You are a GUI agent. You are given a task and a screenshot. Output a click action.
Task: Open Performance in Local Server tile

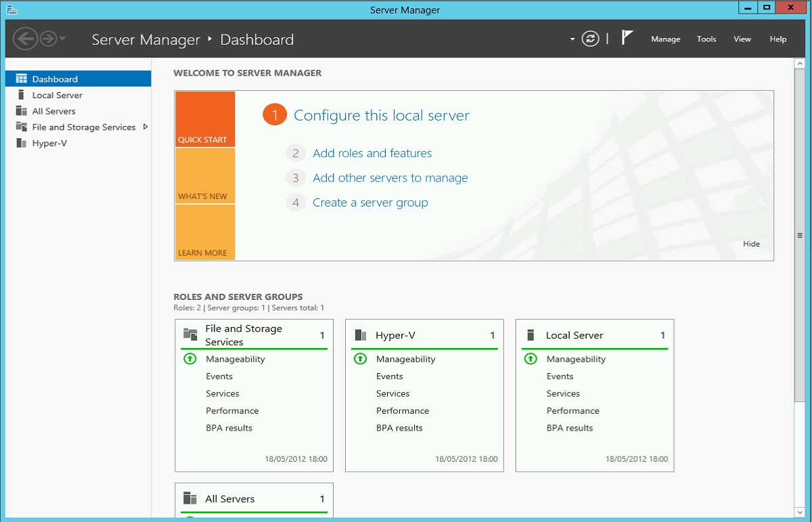(x=573, y=411)
